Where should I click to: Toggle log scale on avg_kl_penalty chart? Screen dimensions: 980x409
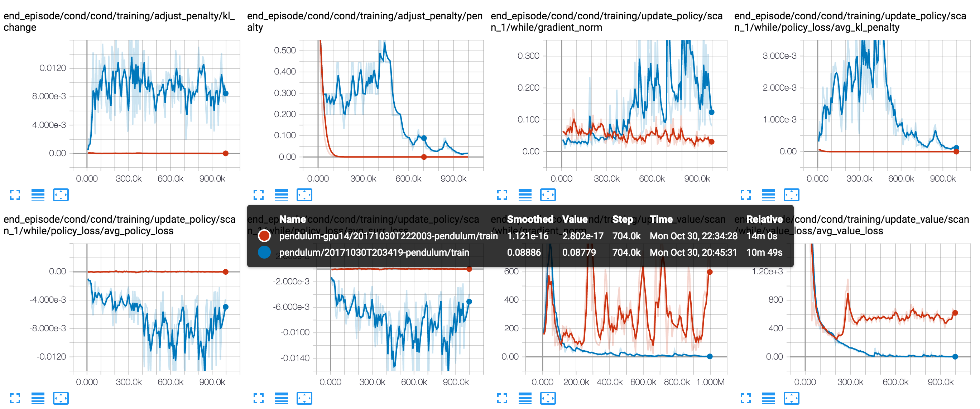point(769,194)
